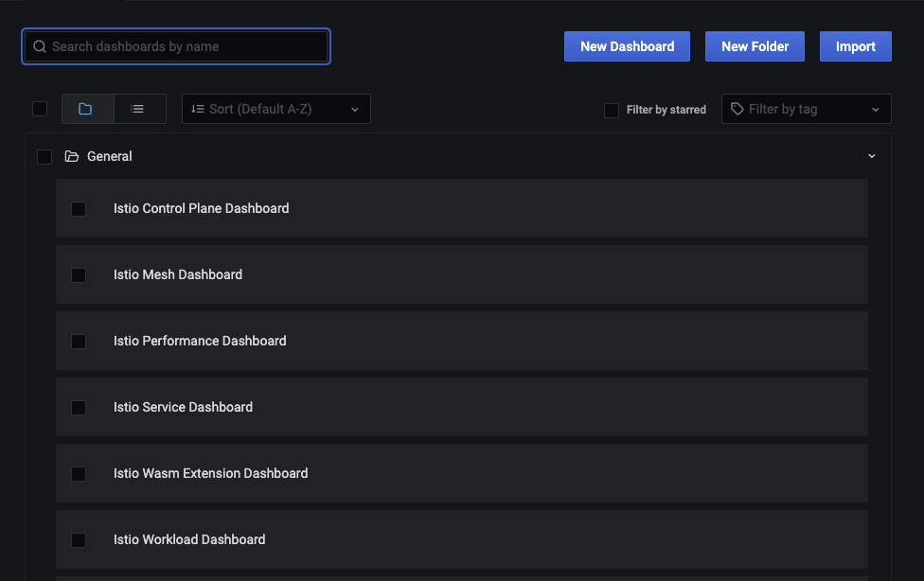Select Istio Wasm Extension Dashboard checkbox
The image size is (924, 581).
(79, 474)
